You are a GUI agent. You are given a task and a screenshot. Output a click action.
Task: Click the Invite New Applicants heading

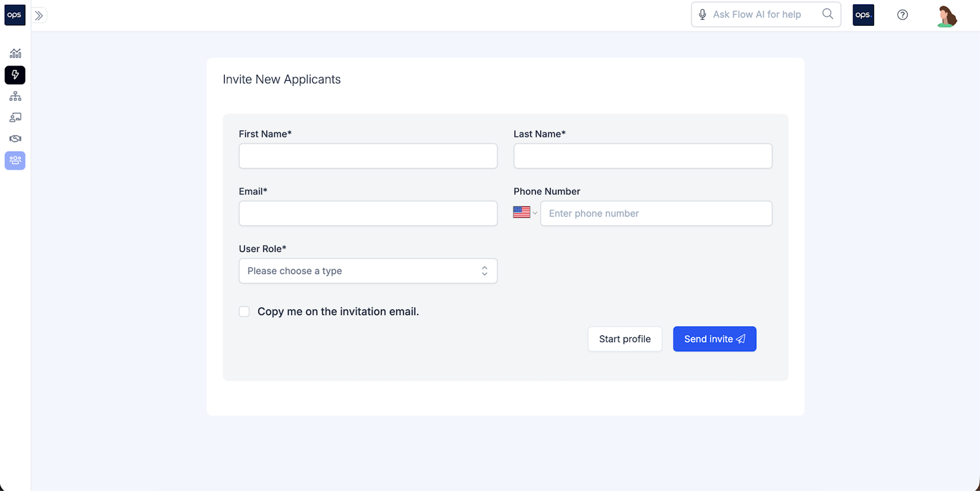point(282,80)
